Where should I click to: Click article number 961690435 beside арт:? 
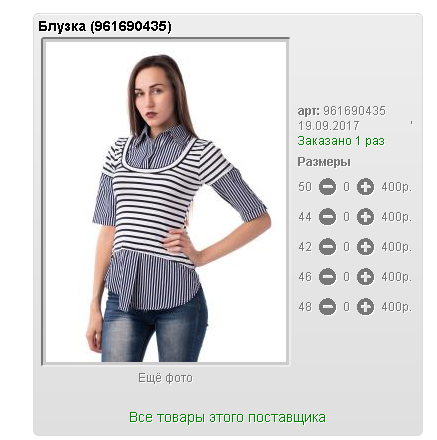[354, 111]
